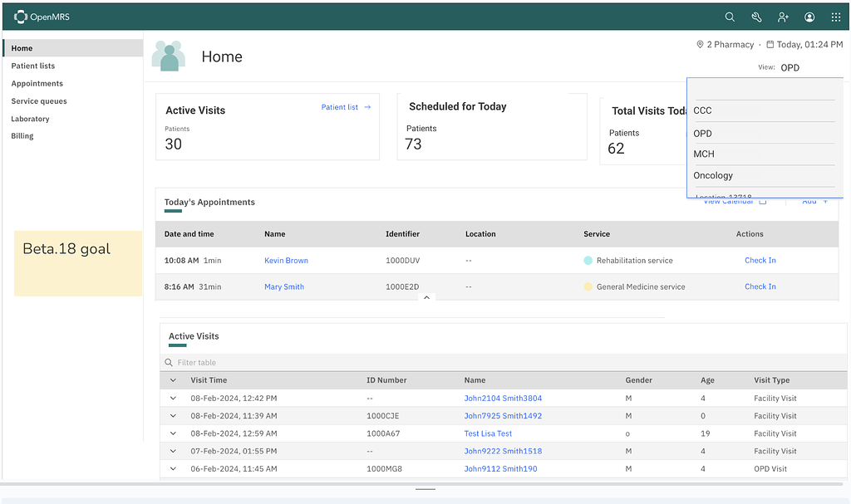Open the implementer tools wrench icon
This screenshot has height=504, width=851.
point(756,17)
